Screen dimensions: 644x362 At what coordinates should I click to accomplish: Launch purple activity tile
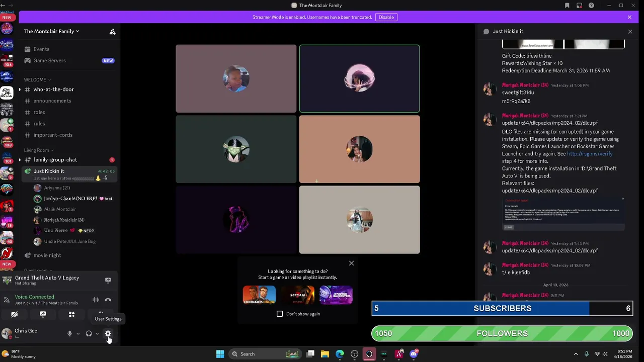pos(336,295)
